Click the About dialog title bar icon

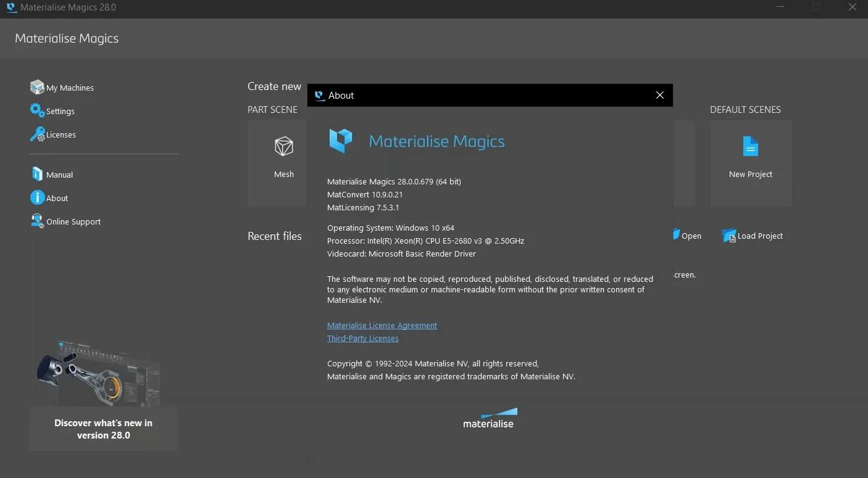coord(319,95)
